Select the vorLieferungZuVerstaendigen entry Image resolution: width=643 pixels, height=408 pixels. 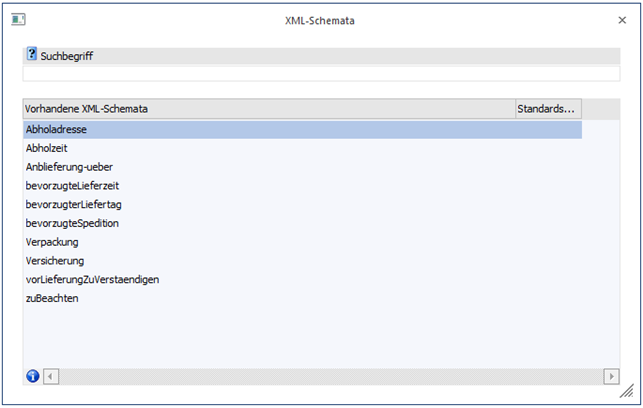point(92,280)
